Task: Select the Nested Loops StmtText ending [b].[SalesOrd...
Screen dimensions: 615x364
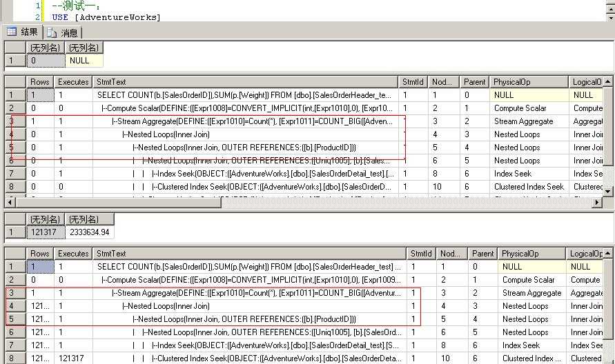Action: 249,332
